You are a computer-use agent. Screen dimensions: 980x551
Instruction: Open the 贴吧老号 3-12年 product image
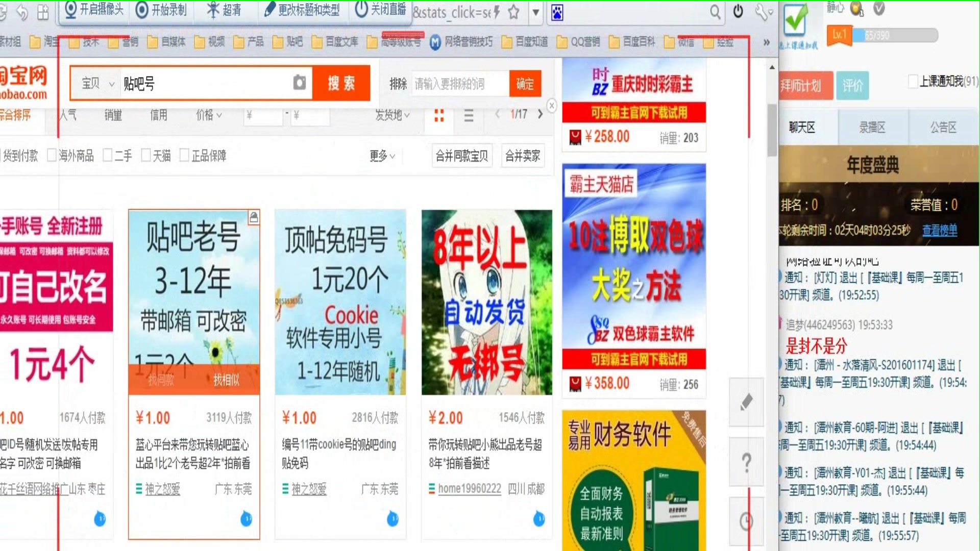[x=194, y=302]
